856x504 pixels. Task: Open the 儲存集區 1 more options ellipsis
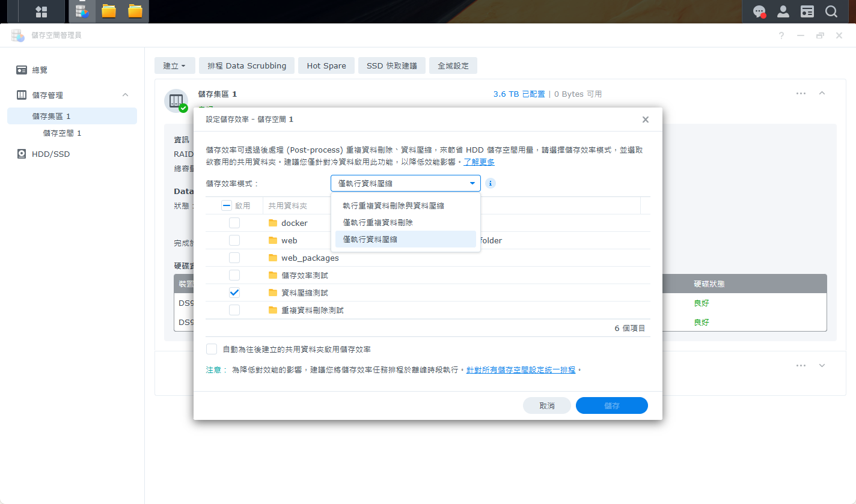tap(801, 94)
